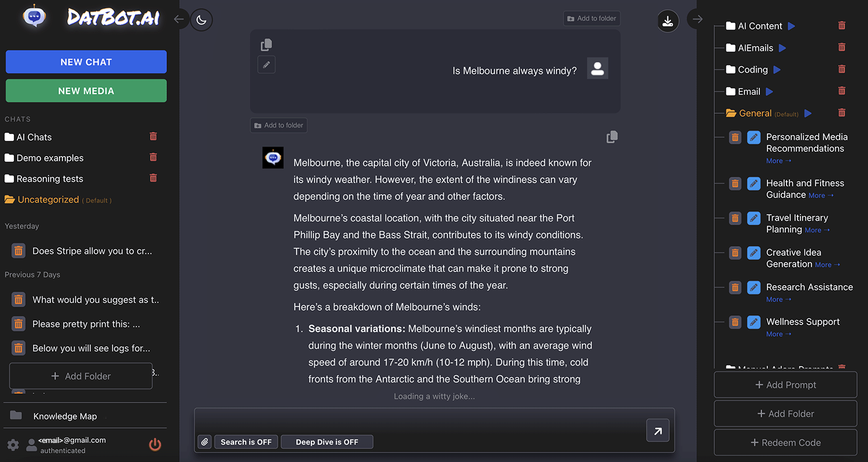Edit the user message with pencil icon
Image resolution: width=868 pixels, height=462 pixels.
[266, 65]
